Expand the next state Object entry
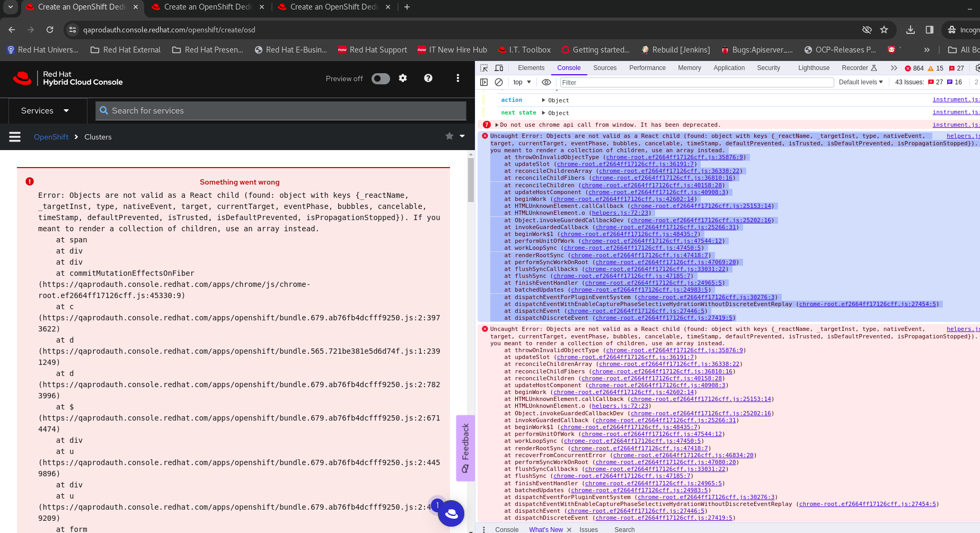Viewport: 980px width, 533px height. (x=544, y=113)
